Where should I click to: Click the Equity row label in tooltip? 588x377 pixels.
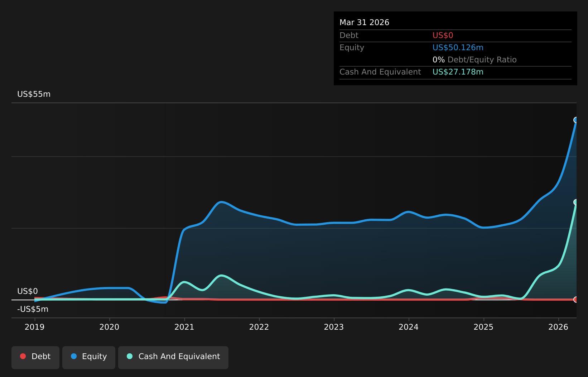click(x=352, y=48)
